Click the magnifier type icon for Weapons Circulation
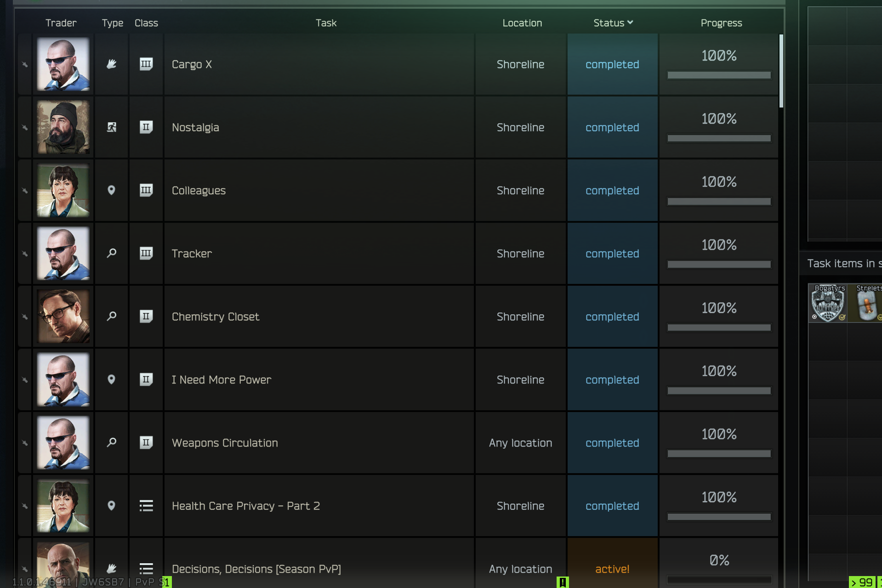 (x=111, y=442)
